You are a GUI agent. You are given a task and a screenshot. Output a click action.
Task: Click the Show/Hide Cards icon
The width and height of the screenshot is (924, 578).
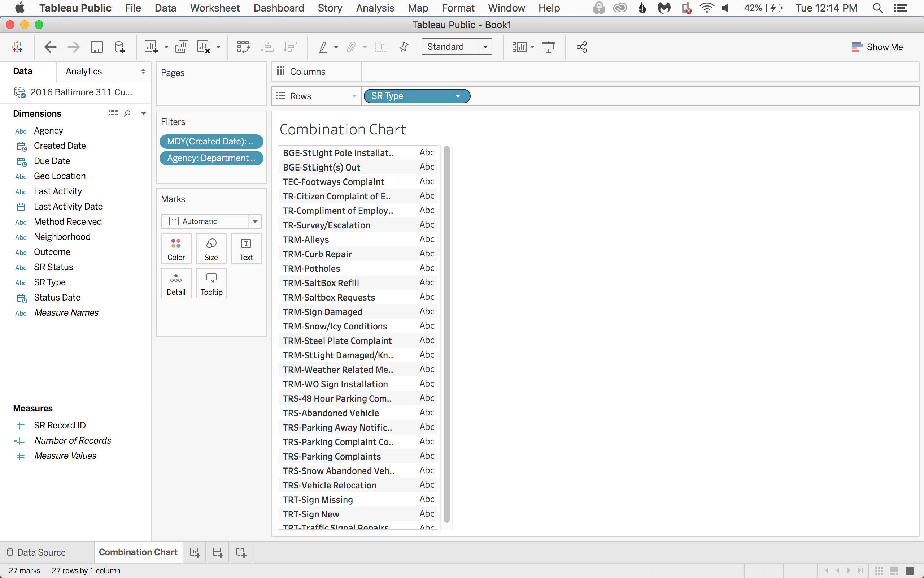click(x=519, y=47)
